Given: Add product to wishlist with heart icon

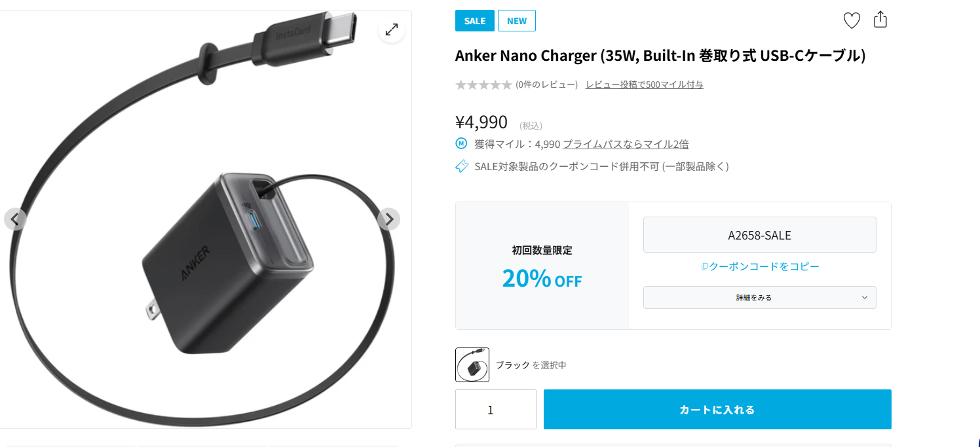Looking at the screenshot, I should pyautogui.click(x=851, y=21).
